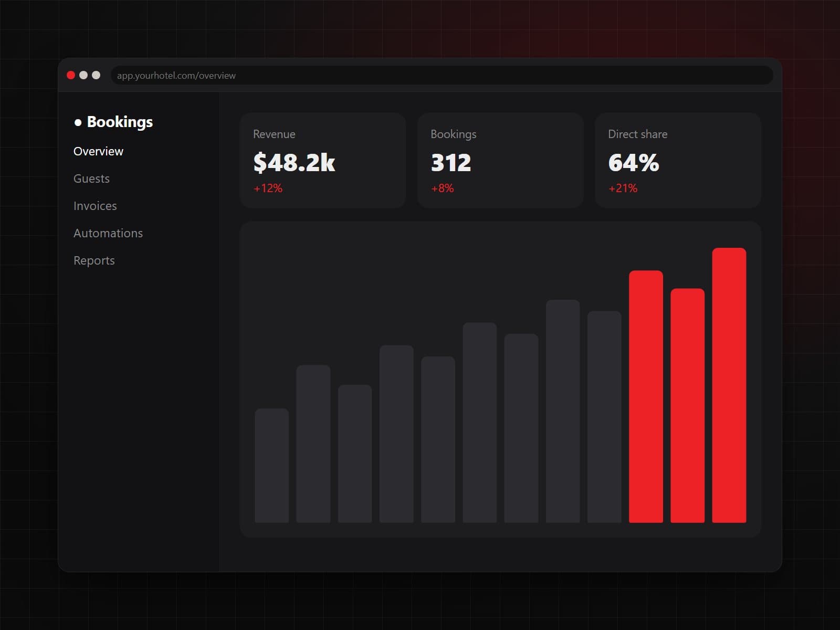
Task: Select Automations in the sidebar
Action: tap(108, 233)
